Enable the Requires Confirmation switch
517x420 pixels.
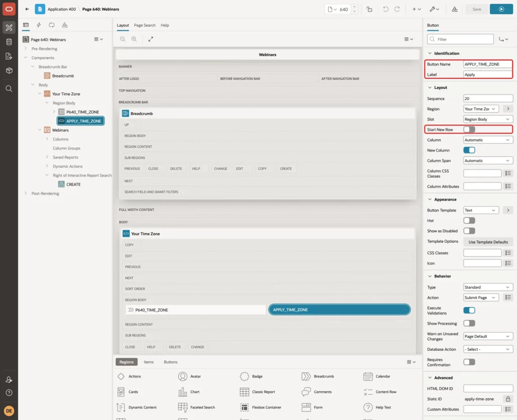(x=469, y=362)
